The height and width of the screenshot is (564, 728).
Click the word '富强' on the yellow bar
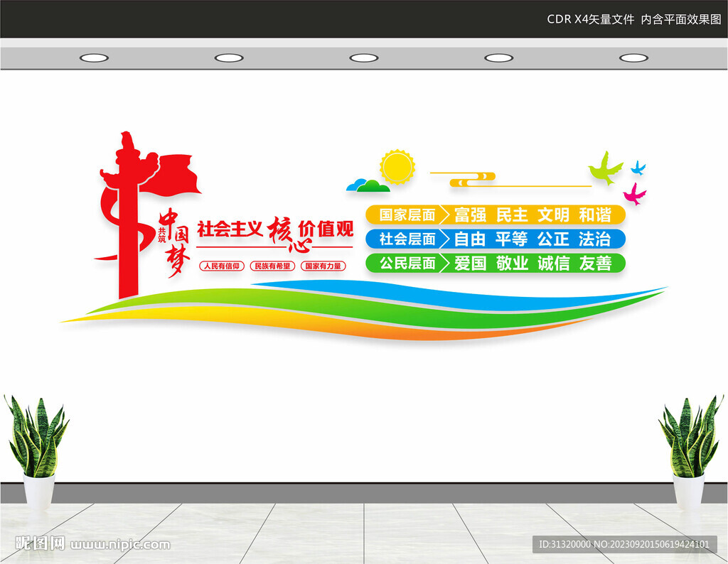tap(470, 215)
